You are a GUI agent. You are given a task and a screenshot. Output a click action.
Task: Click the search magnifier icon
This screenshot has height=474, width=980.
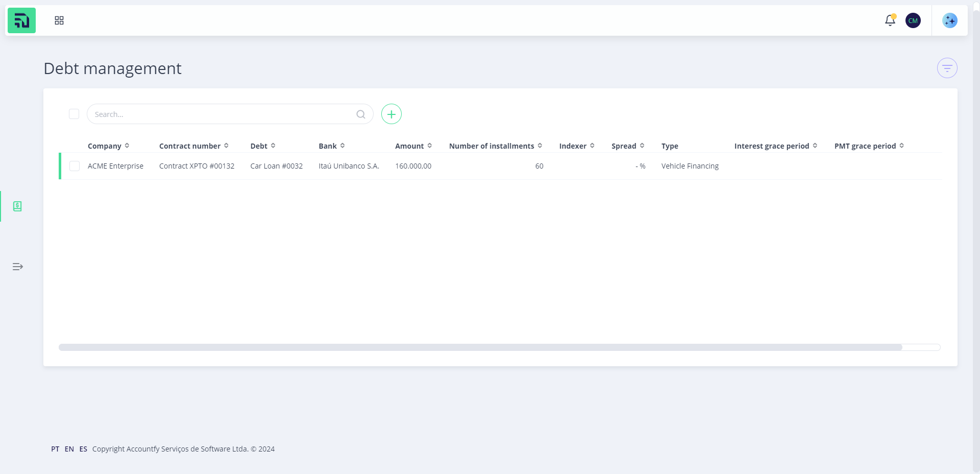pyautogui.click(x=361, y=114)
